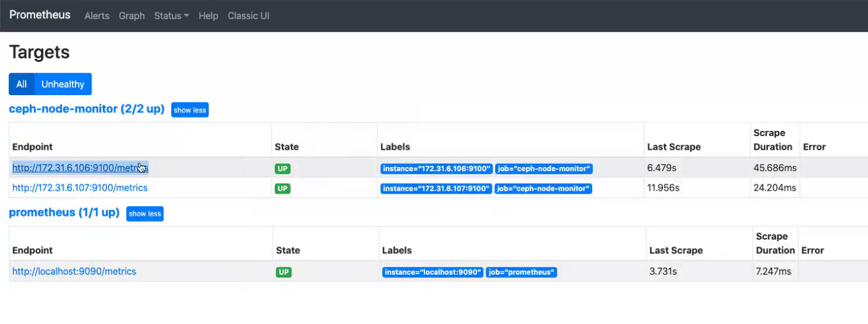Open the Help link
The width and height of the screenshot is (868, 324).
tap(208, 15)
